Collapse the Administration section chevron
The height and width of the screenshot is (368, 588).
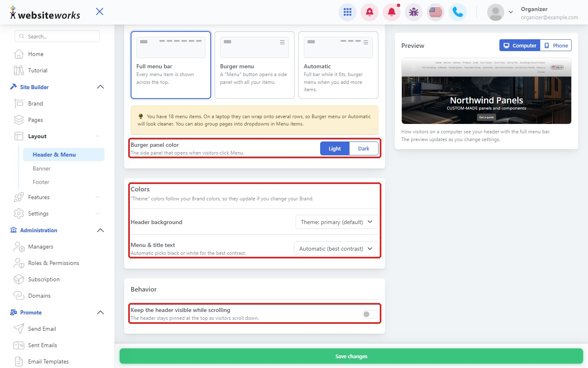click(100, 230)
